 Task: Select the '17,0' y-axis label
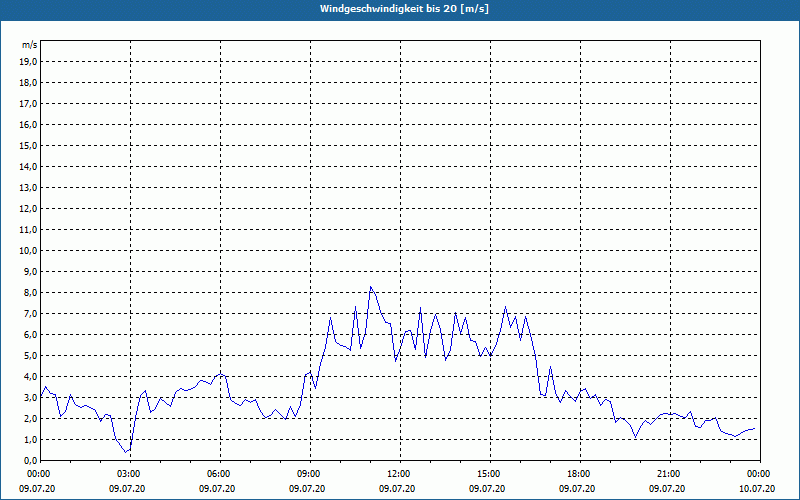point(28,104)
